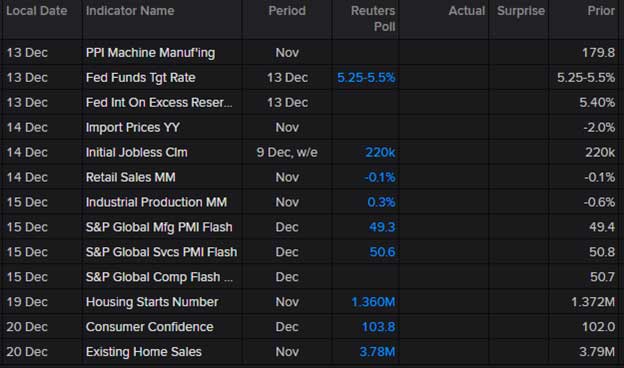Click the 5.25-5.5% Reuters Poll value

click(x=366, y=78)
